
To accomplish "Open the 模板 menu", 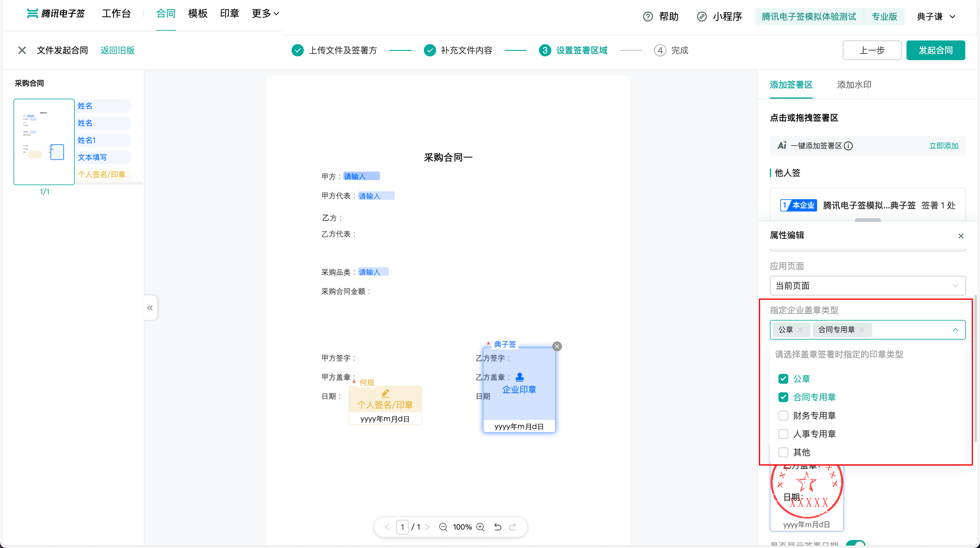I will tap(198, 14).
